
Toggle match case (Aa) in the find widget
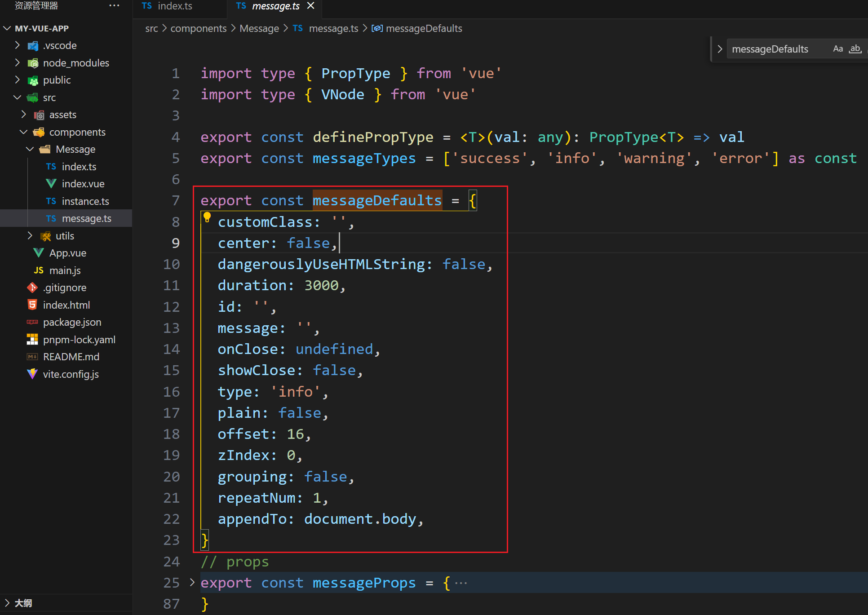click(x=838, y=49)
